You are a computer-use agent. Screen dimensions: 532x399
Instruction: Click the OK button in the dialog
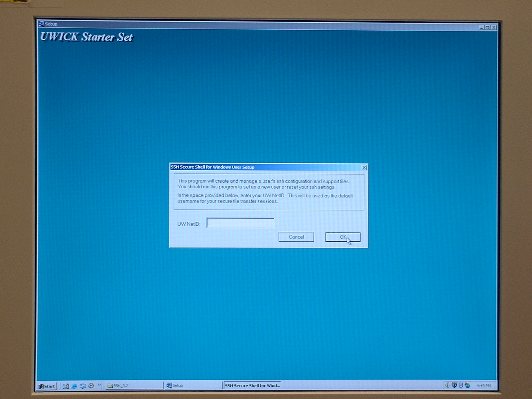tap(342, 237)
